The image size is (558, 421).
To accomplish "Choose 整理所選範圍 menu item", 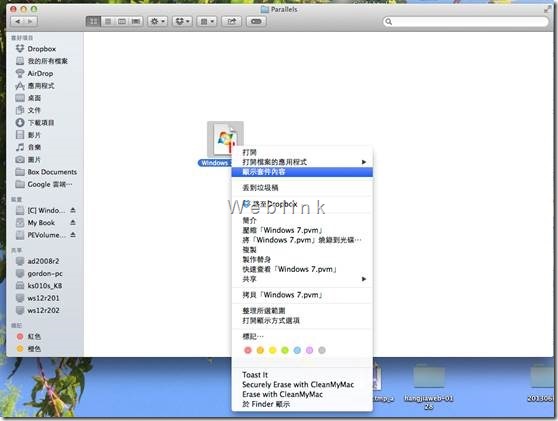I will [x=302, y=311].
